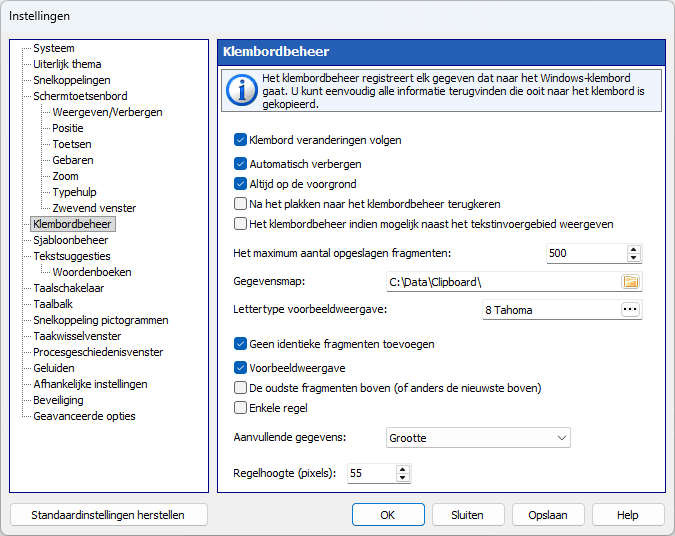
Task: Open the Aanvullende gegevens dropdown
Action: [x=478, y=438]
